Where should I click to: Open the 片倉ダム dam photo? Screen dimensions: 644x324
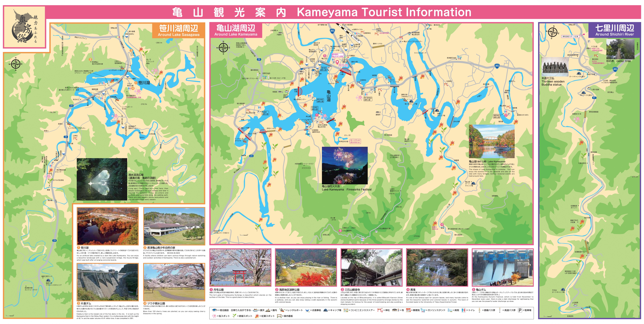pos(107,282)
